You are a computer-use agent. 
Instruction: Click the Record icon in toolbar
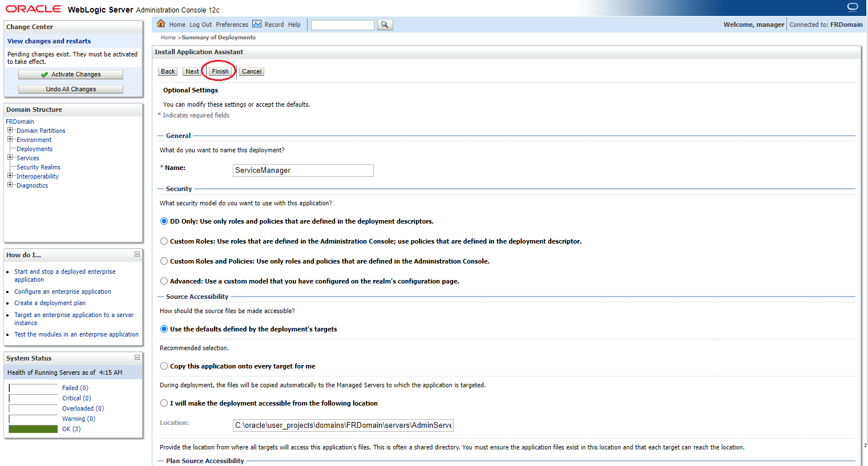(257, 24)
